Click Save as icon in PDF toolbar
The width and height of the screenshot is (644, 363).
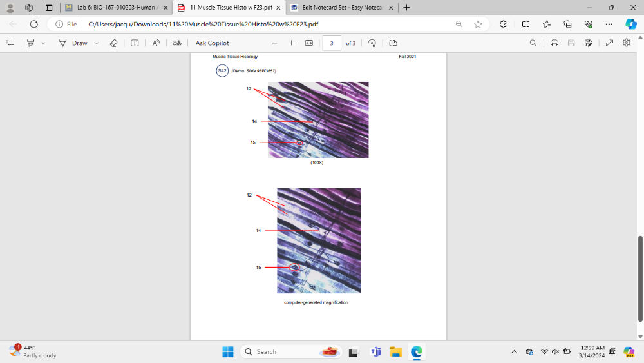click(x=588, y=43)
